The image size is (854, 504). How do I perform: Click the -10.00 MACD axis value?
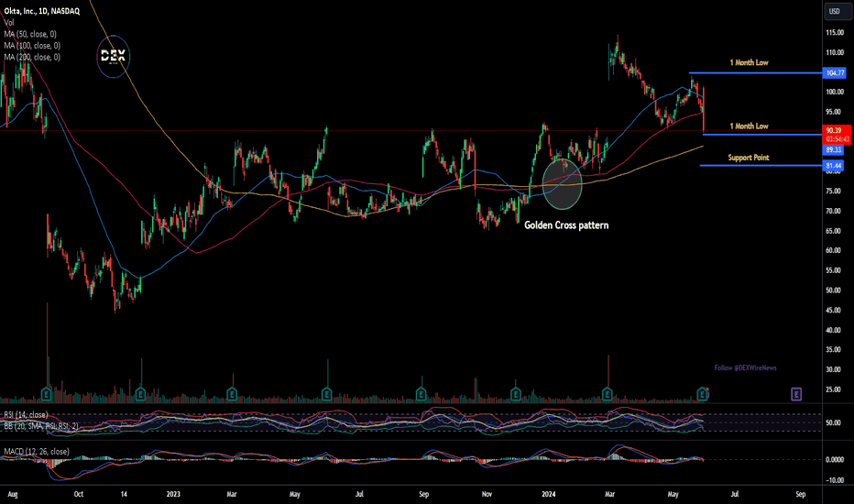pyautogui.click(x=835, y=480)
